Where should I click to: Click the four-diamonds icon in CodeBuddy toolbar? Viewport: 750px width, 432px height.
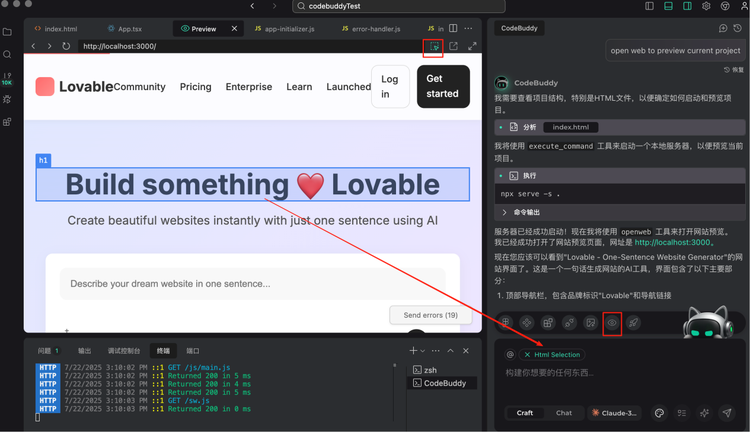[527, 323]
